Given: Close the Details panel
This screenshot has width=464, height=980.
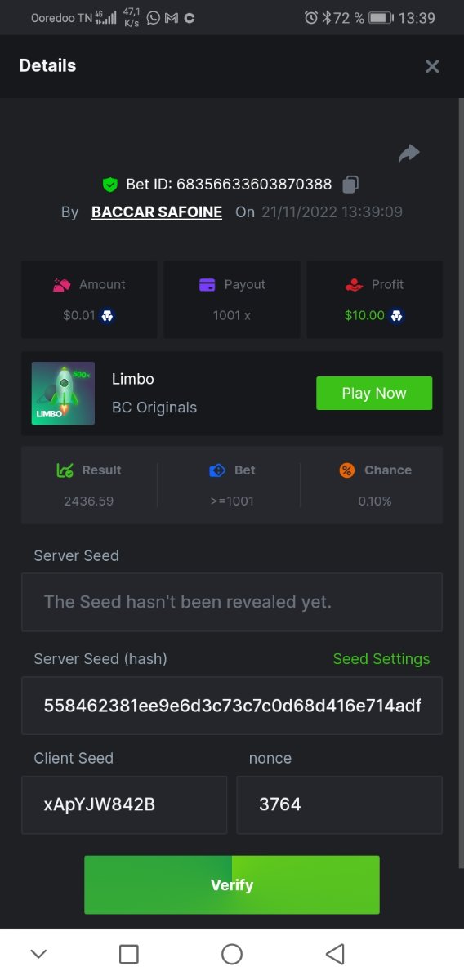Looking at the screenshot, I should 432,66.
